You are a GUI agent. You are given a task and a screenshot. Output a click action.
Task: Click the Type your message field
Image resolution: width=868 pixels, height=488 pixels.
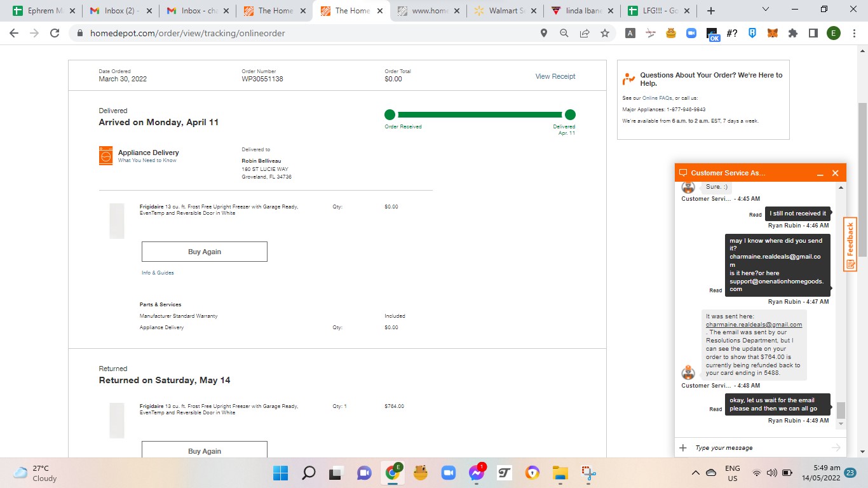[760, 447]
